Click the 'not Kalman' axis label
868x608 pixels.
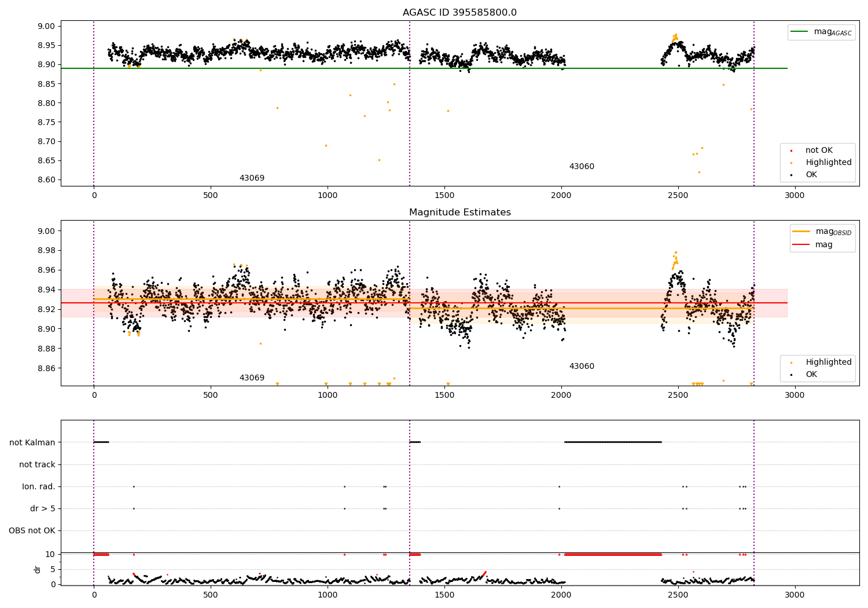(x=32, y=442)
